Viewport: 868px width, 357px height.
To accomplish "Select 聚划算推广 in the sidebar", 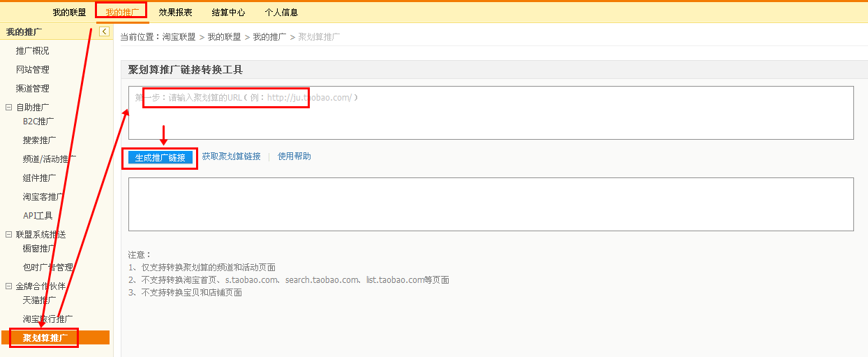I will point(55,338).
